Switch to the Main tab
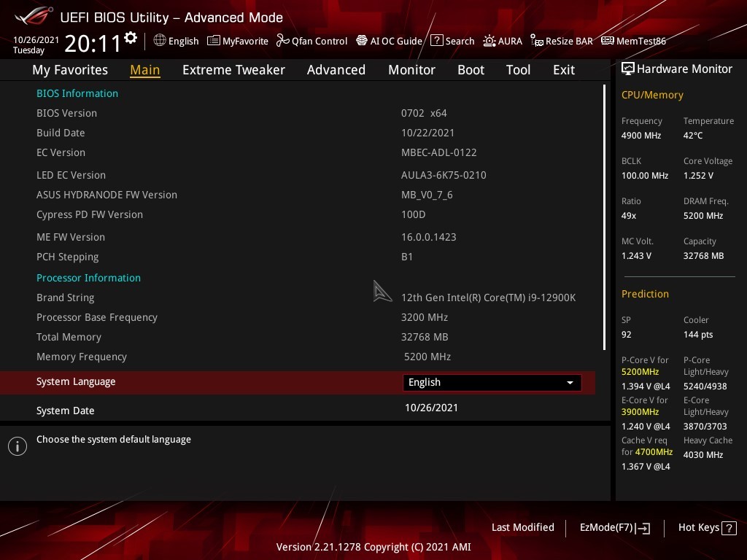The height and width of the screenshot is (560, 747). pos(145,70)
